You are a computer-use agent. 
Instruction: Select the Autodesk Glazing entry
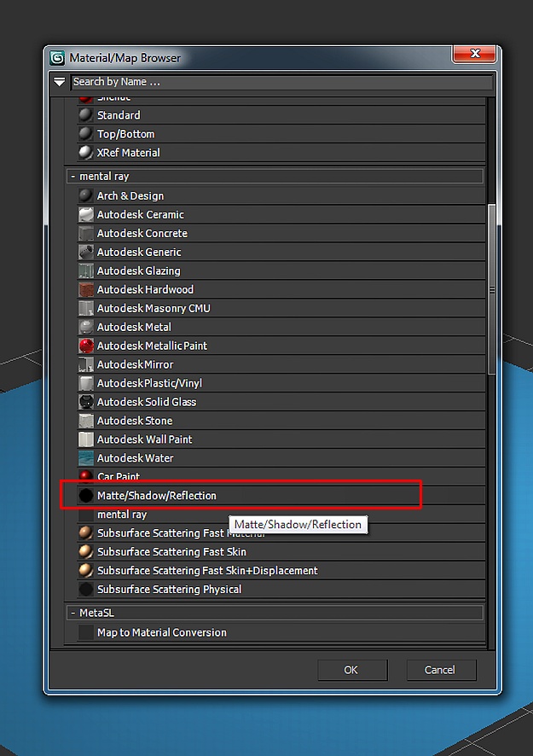coord(281,271)
